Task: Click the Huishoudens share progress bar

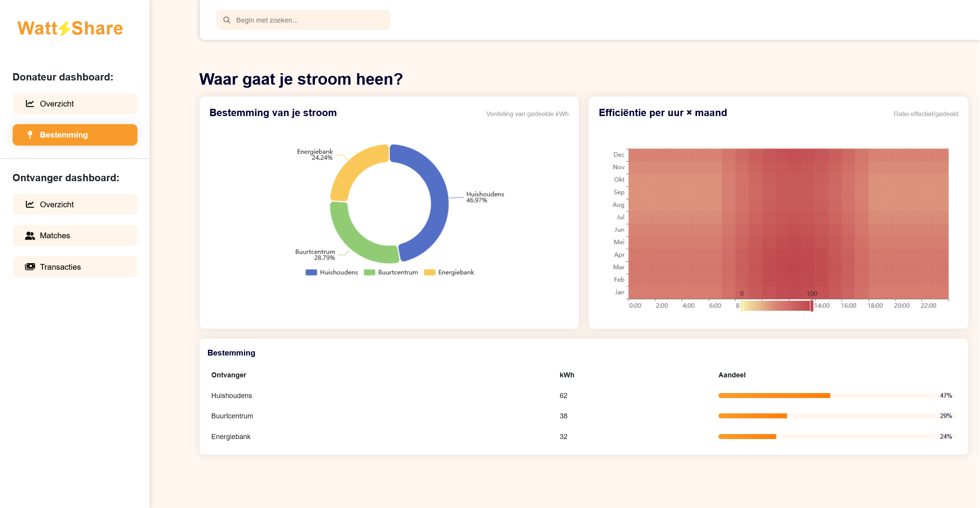Action: (774, 395)
